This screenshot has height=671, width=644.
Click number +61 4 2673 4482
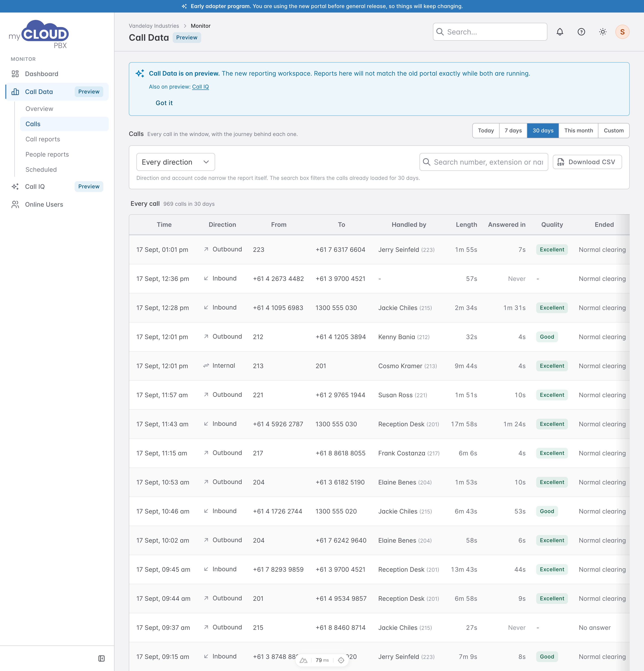click(279, 279)
